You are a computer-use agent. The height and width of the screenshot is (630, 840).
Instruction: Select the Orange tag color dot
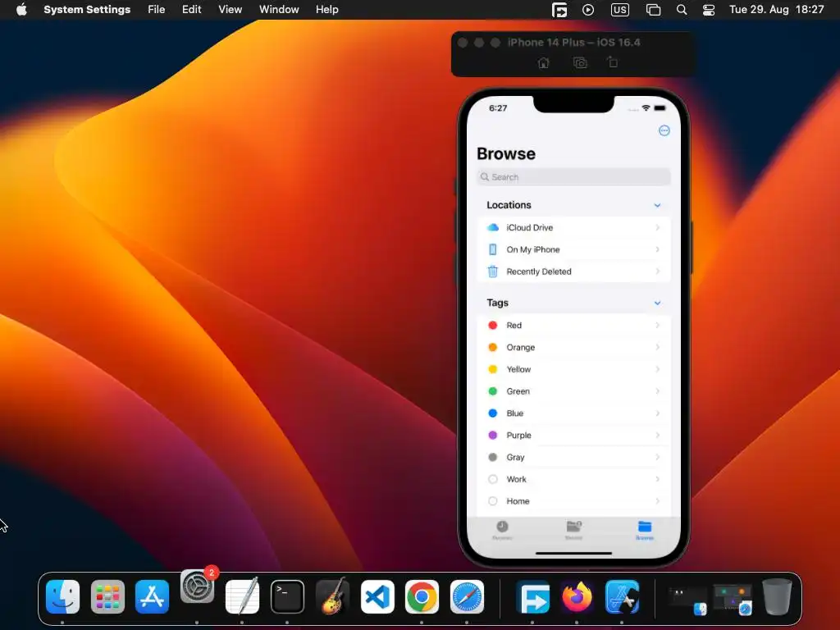coord(493,347)
